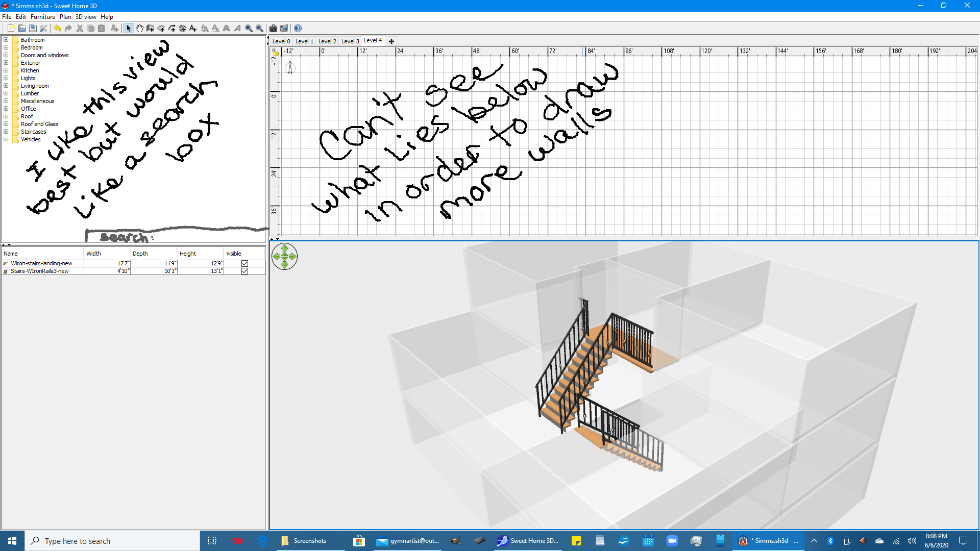This screenshot has height=551, width=980.
Task: Expand the Staircases catalog folder
Action: click(x=6, y=132)
